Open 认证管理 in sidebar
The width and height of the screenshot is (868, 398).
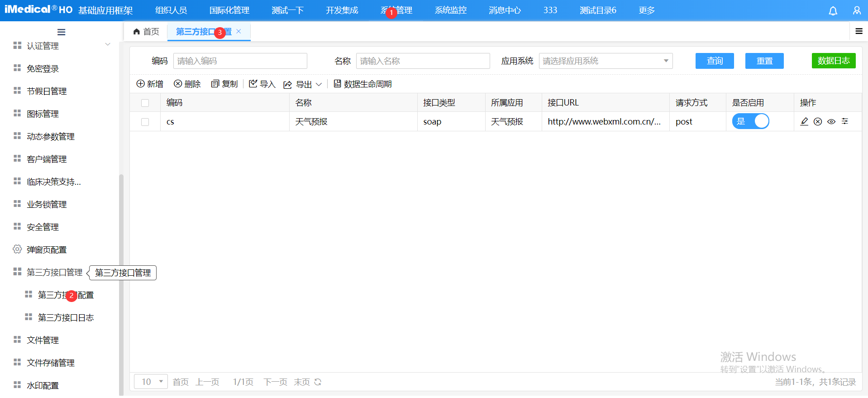(43, 46)
